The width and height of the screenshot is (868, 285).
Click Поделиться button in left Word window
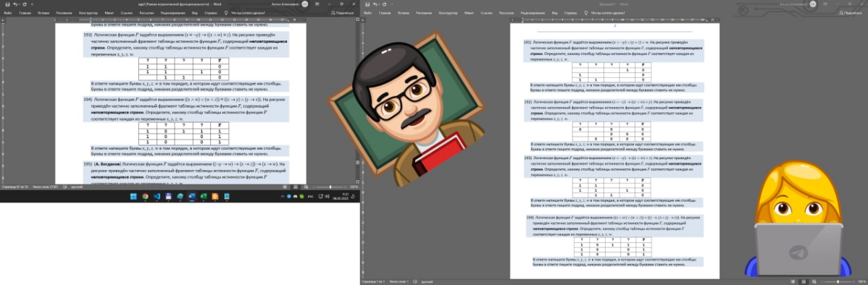(x=342, y=13)
